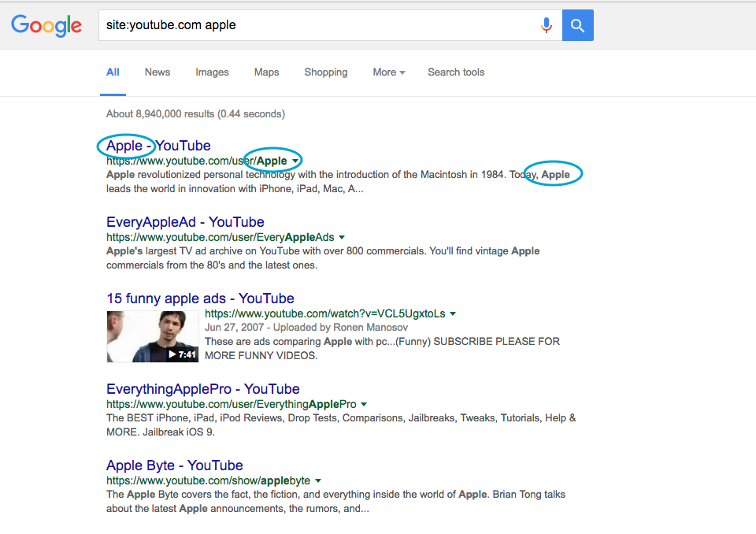Click the URL text youtube.com/watch?v=VCL5UgxtoLs
Screen dimensions: 756x534
tap(325, 314)
